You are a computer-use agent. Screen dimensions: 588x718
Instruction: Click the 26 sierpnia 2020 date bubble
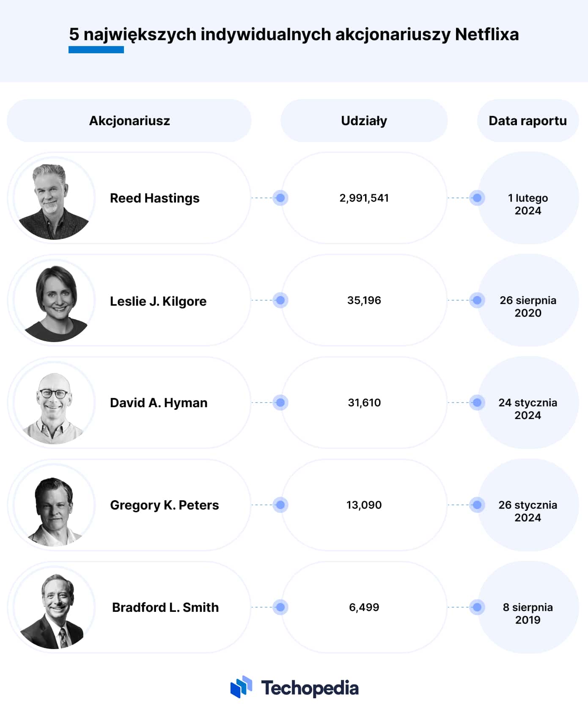[528, 300]
